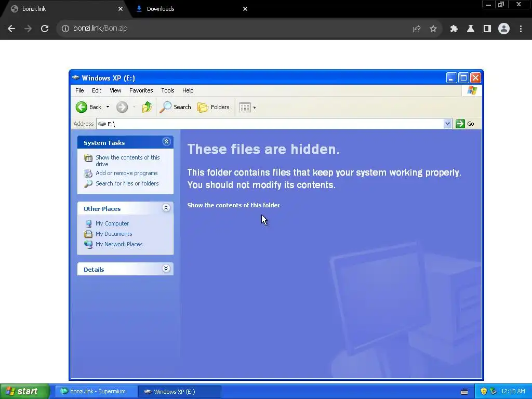Open My Computer from Other Places
The width and height of the screenshot is (532, 399).
pyautogui.click(x=112, y=223)
